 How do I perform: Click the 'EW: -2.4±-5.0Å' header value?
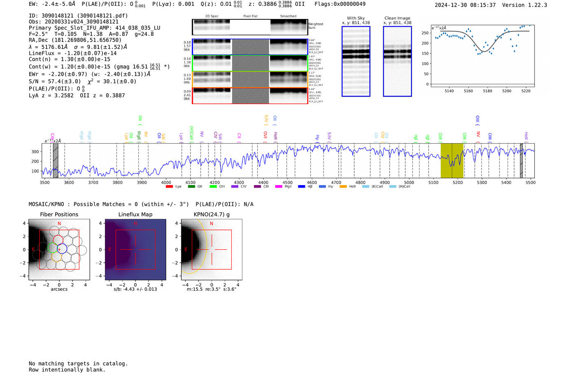pos(52,4)
